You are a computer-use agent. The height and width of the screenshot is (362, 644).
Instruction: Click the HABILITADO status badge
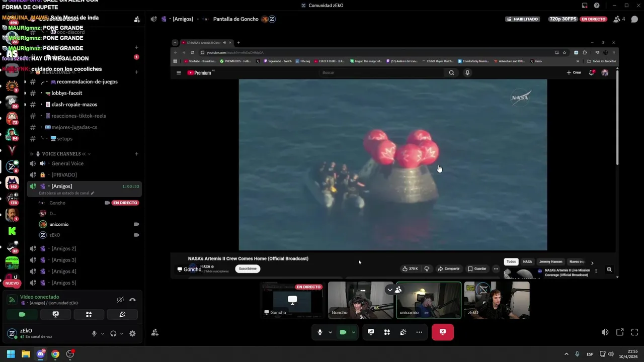point(523,19)
